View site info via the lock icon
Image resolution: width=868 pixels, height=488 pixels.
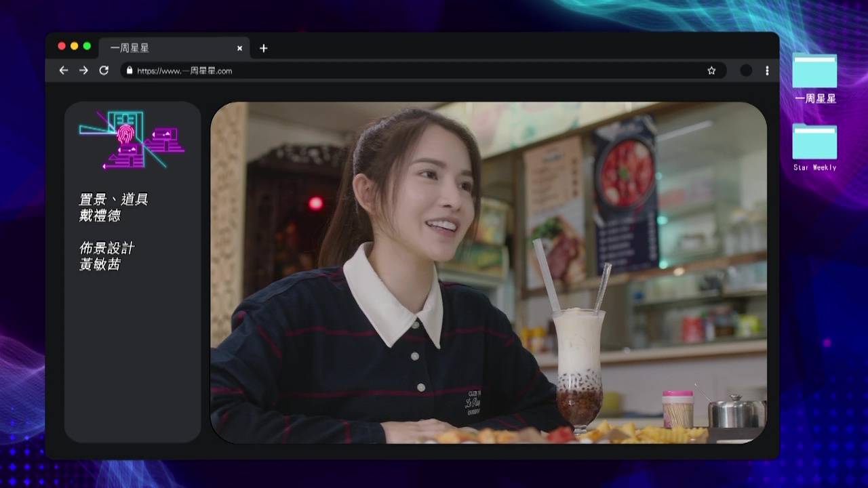(130, 70)
